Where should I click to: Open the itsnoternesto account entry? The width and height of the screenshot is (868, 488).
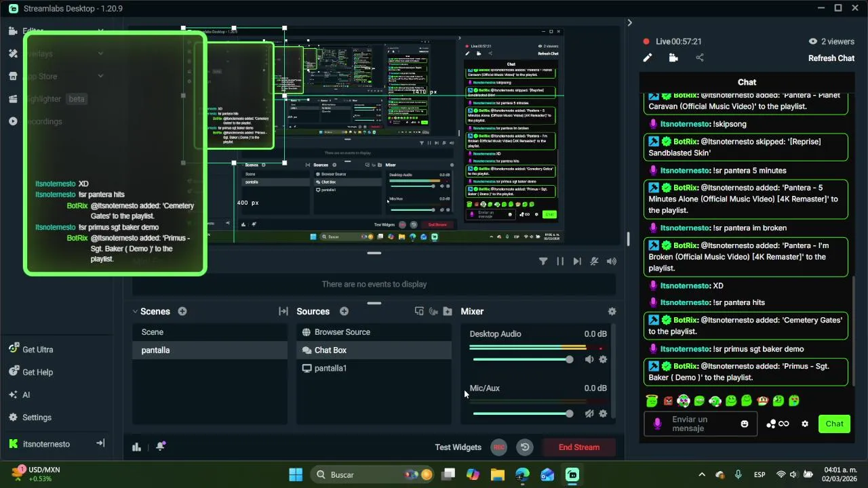pos(39,444)
